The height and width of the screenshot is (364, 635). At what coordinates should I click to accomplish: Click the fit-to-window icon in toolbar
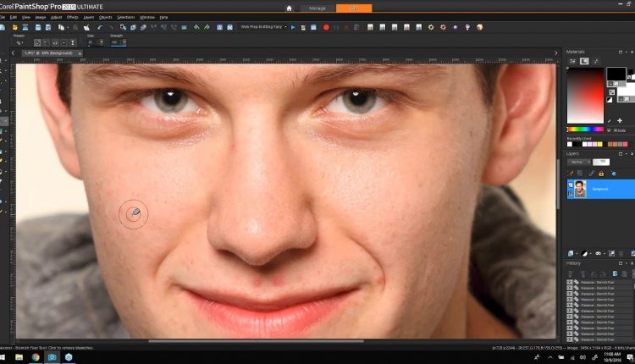[x=229, y=28]
